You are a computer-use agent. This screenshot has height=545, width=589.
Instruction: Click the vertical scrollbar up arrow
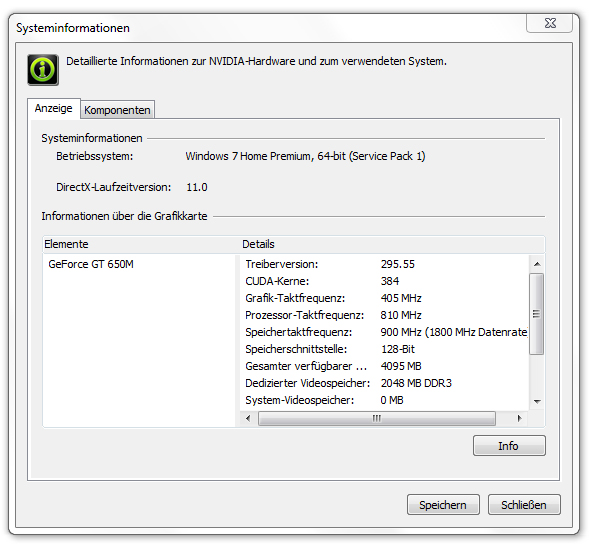coord(537,264)
